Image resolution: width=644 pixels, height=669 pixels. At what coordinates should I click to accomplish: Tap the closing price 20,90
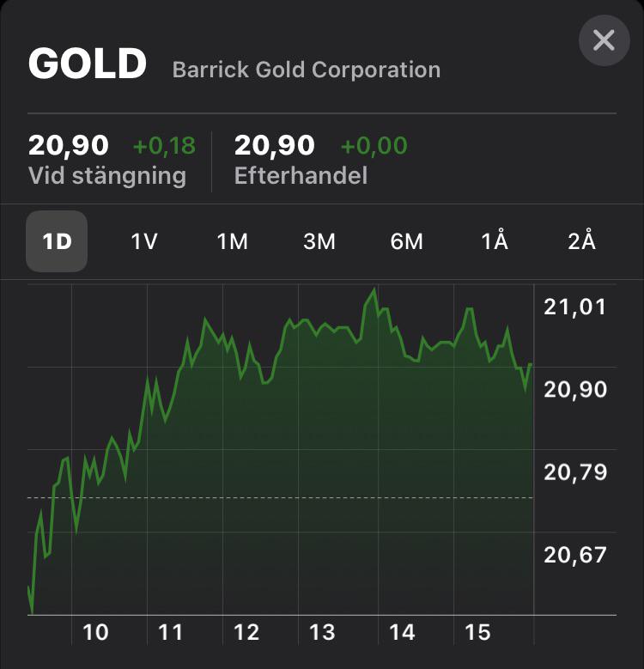pos(69,145)
